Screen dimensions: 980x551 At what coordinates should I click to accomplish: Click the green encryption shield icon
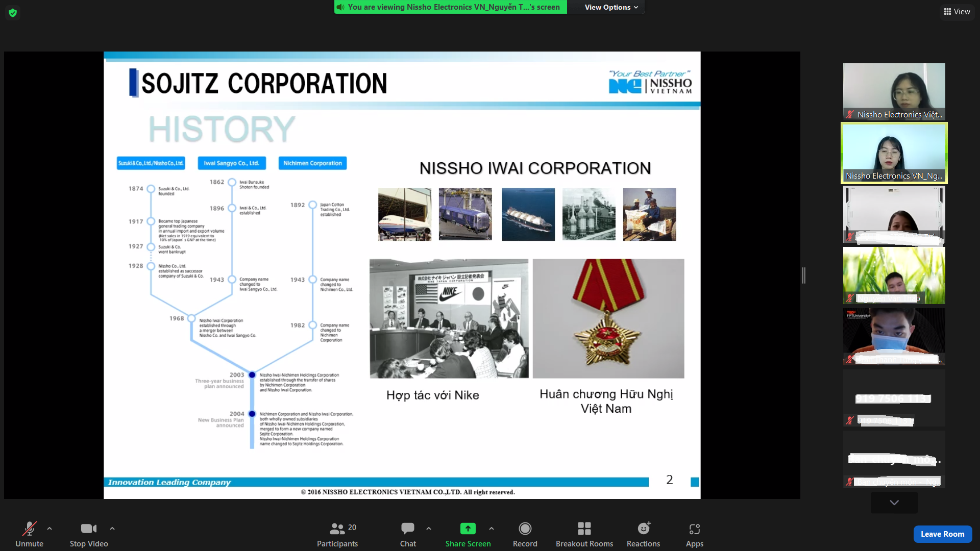13,12
